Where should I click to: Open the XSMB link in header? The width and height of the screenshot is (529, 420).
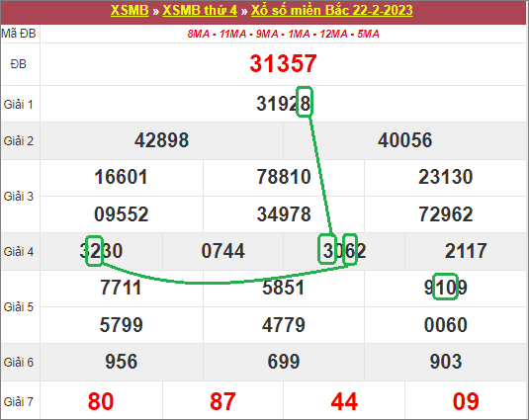(x=130, y=10)
